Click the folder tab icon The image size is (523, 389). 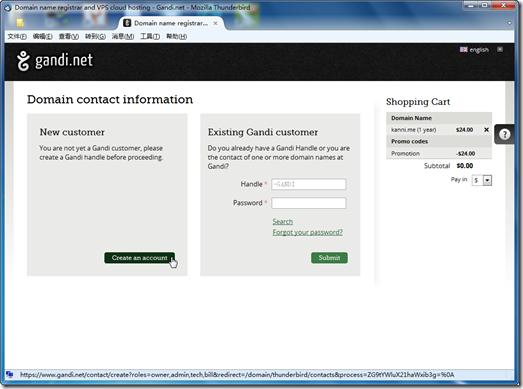[20, 23]
